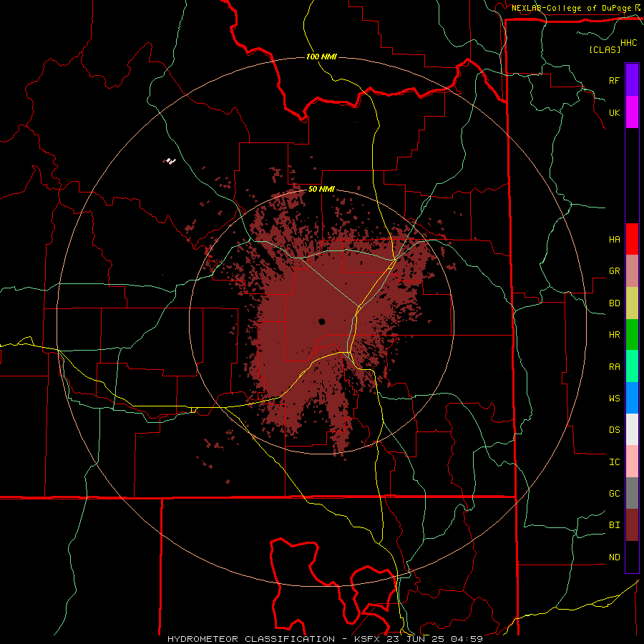Click the 04:59 timestamp

click(x=467, y=639)
